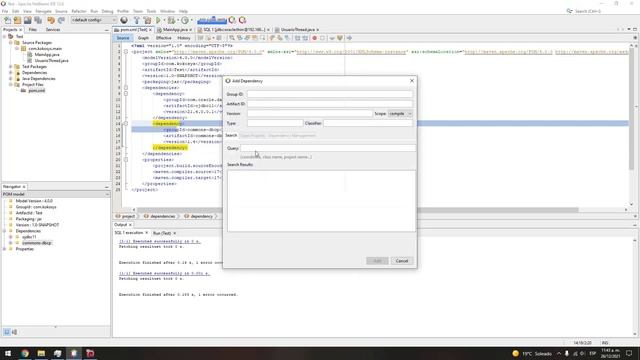Click the Save All toolbar icon

pos(38,20)
